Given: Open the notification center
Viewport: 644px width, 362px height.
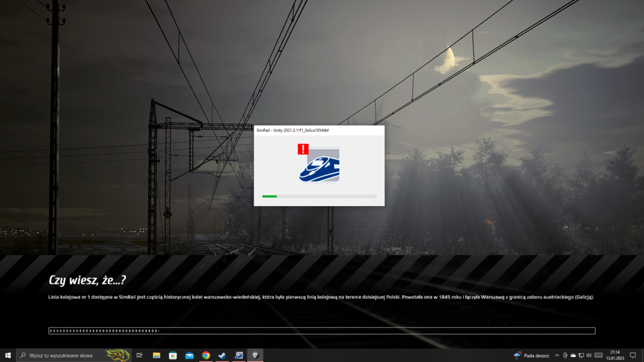Looking at the screenshot, I should (633, 356).
